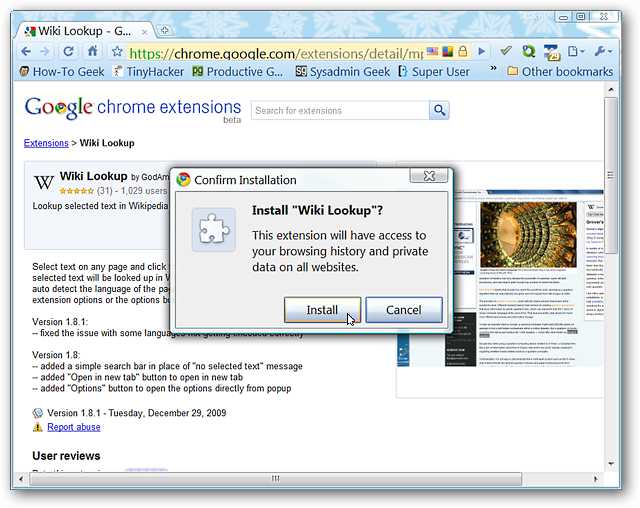Click the Google chrome extensions logo
The height and width of the screenshot is (508, 640).
[133, 109]
